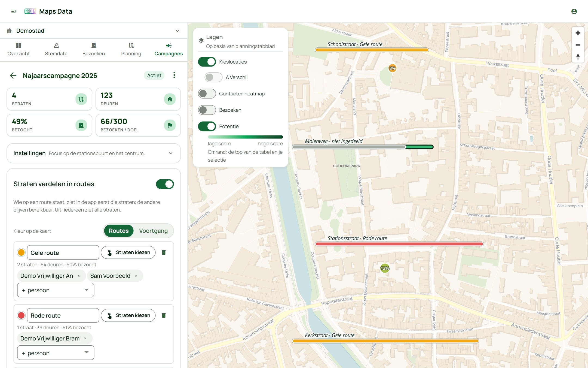Click the flag icon on Bezoeken/Doel card
The width and height of the screenshot is (588, 368).
click(170, 125)
